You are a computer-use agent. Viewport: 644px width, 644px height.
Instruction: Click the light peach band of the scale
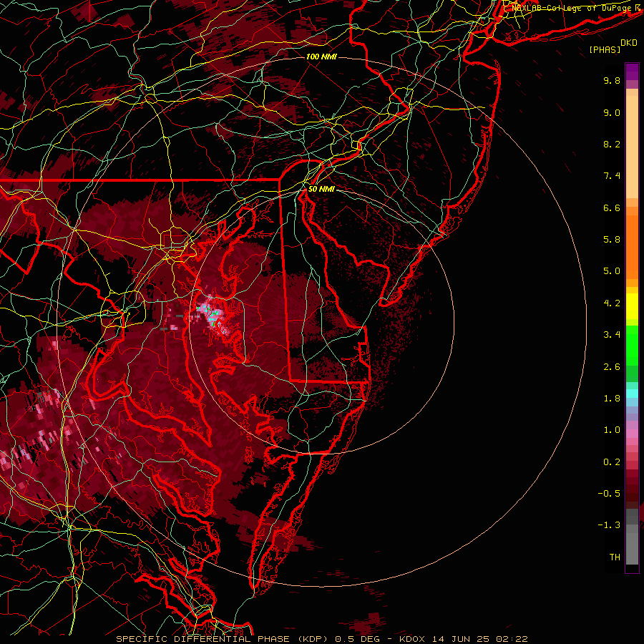[632, 147]
